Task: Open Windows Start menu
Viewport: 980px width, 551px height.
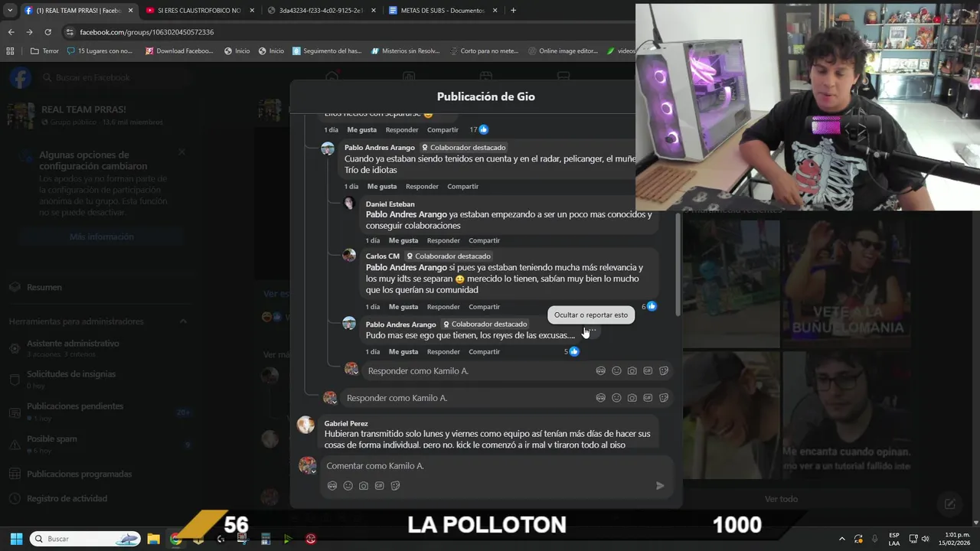Action: (16, 539)
